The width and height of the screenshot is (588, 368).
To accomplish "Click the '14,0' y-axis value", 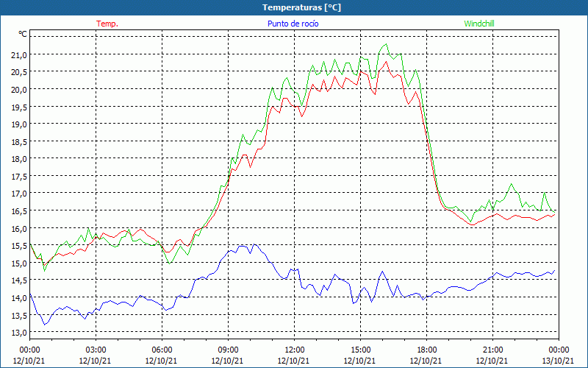I will 19,299.
